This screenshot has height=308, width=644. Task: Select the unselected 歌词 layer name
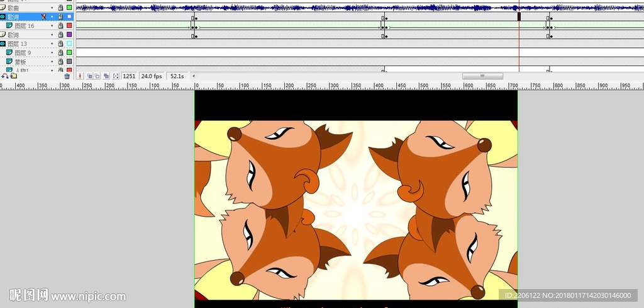pyautogui.click(x=14, y=35)
